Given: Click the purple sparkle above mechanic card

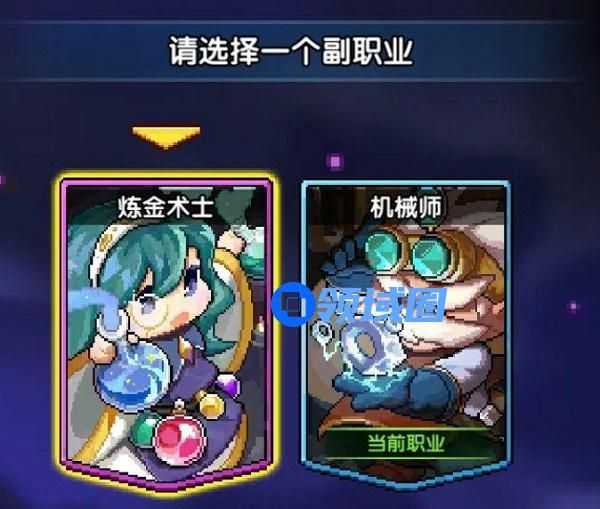Looking at the screenshot, I should pyautogui.click(x=335, y=161).
